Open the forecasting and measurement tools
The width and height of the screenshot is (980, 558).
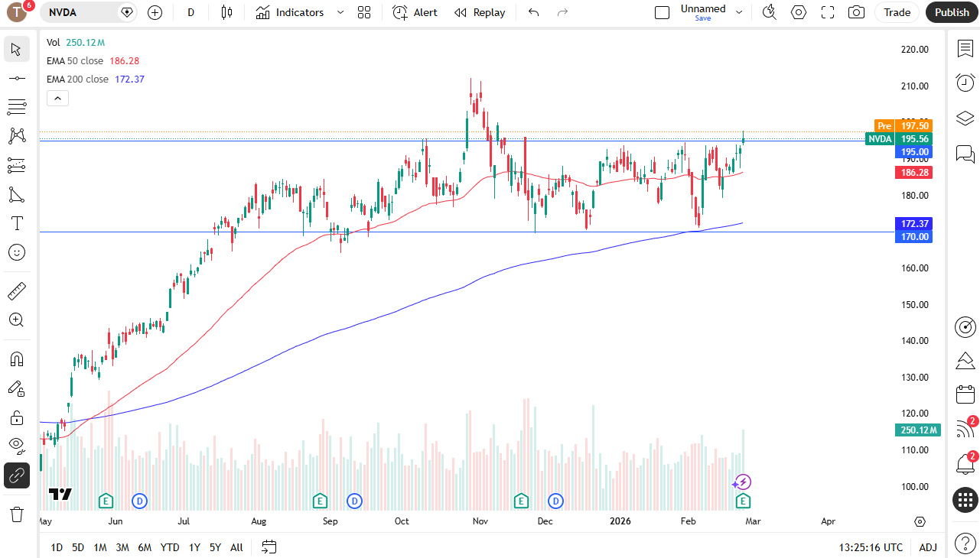[x=16, y=165]
